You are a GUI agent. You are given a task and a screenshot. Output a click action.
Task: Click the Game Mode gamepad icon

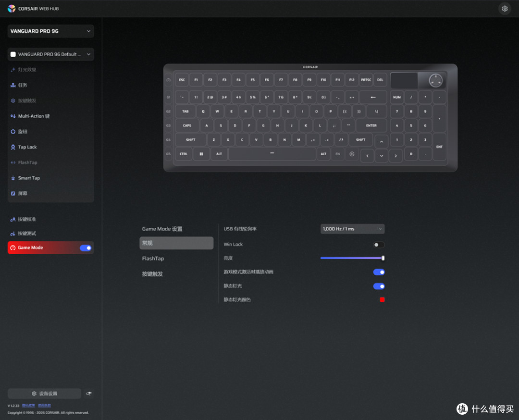[x=13, y=248]
